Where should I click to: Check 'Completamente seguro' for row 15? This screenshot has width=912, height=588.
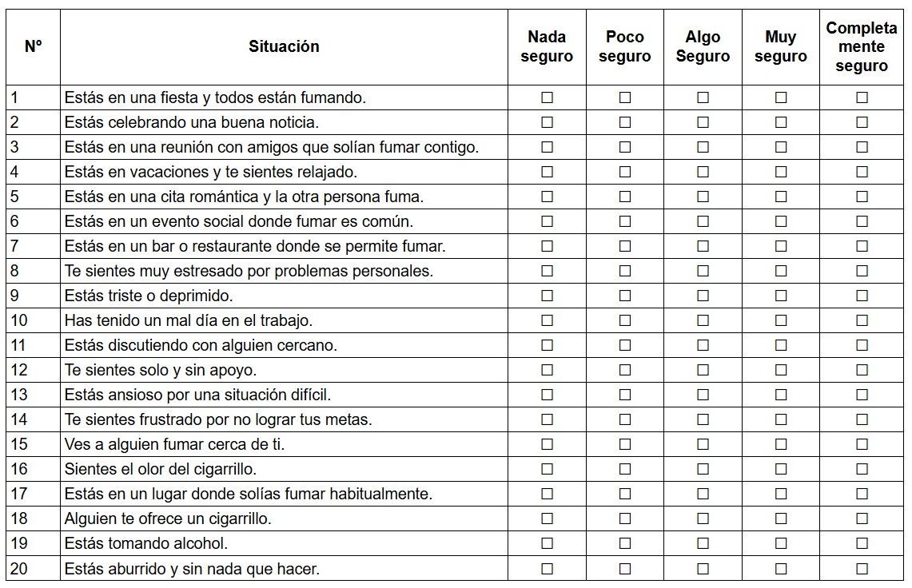pyautogui.click(x=862, y=444)
